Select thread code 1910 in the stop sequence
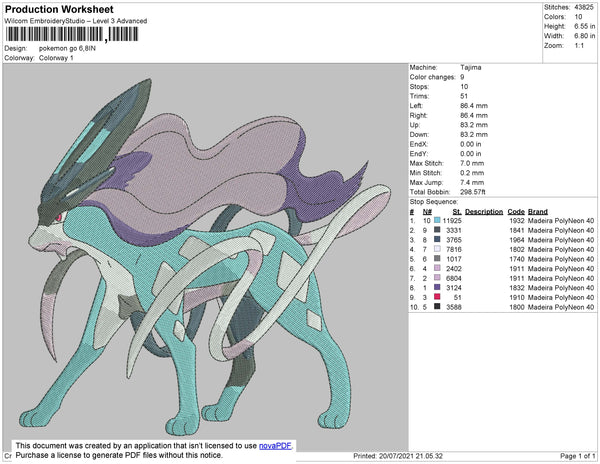 coord(517,297)
